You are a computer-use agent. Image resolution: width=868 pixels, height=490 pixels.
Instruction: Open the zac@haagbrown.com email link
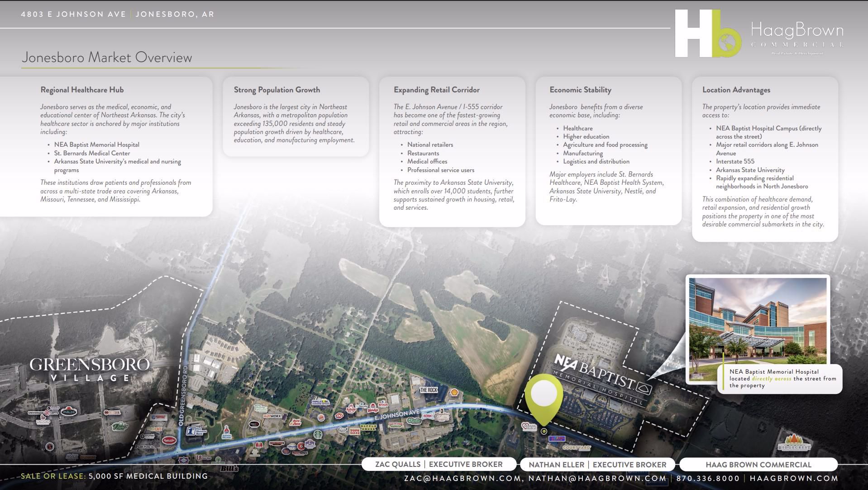[x=463, y=479]
